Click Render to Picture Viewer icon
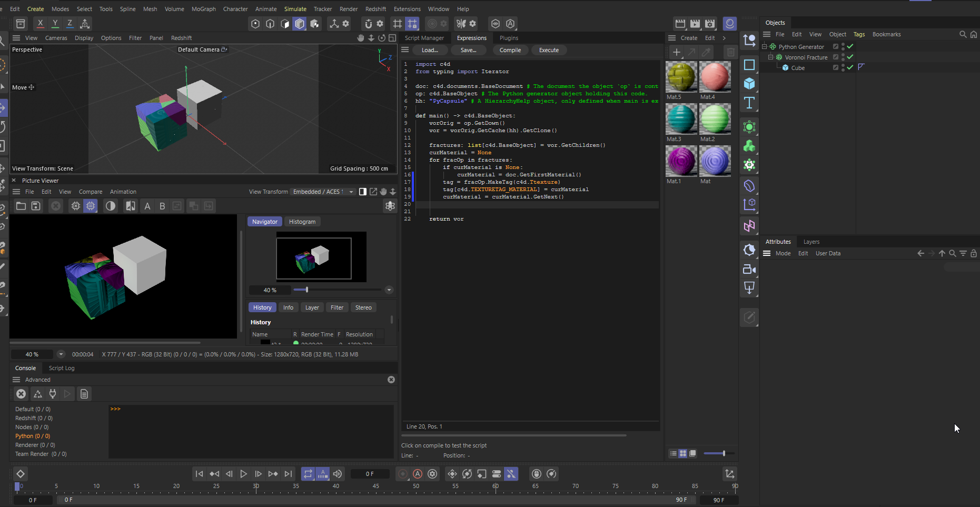 tap(695, 24)
